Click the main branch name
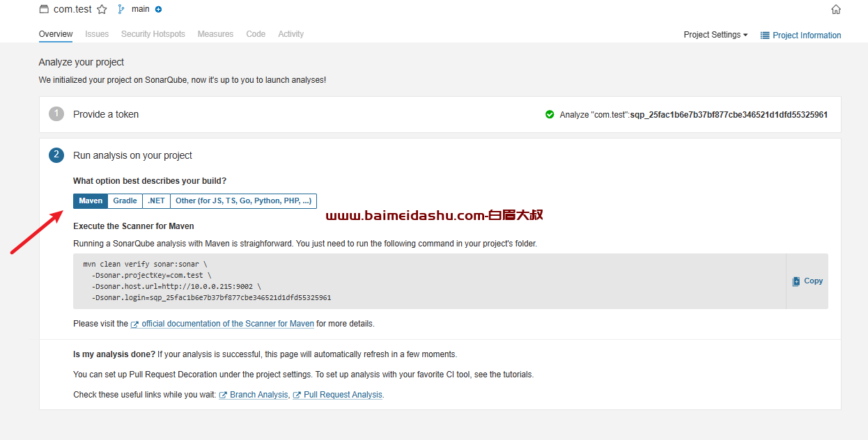 [141, 10]
